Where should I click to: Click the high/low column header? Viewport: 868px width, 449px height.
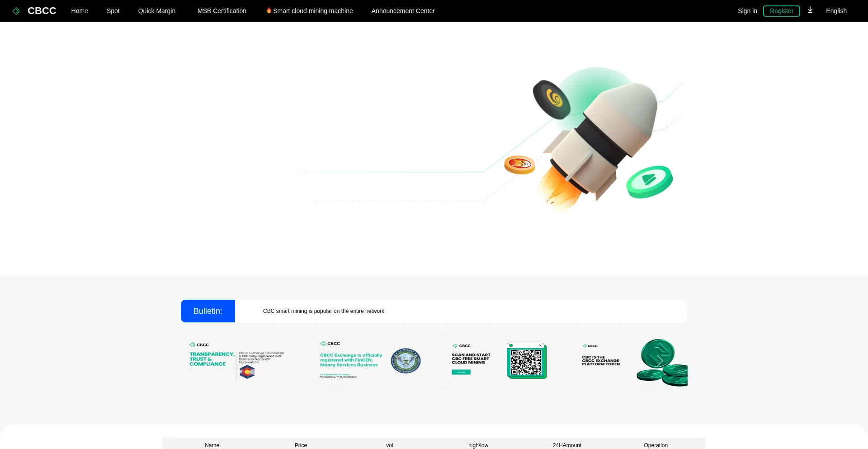[478, 445]
